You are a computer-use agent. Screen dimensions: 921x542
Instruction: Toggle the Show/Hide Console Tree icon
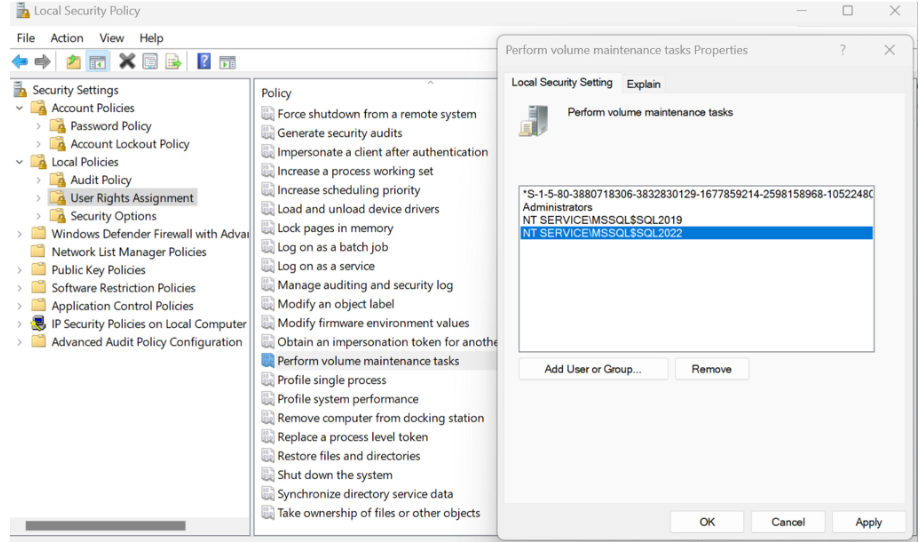[97, 62]
